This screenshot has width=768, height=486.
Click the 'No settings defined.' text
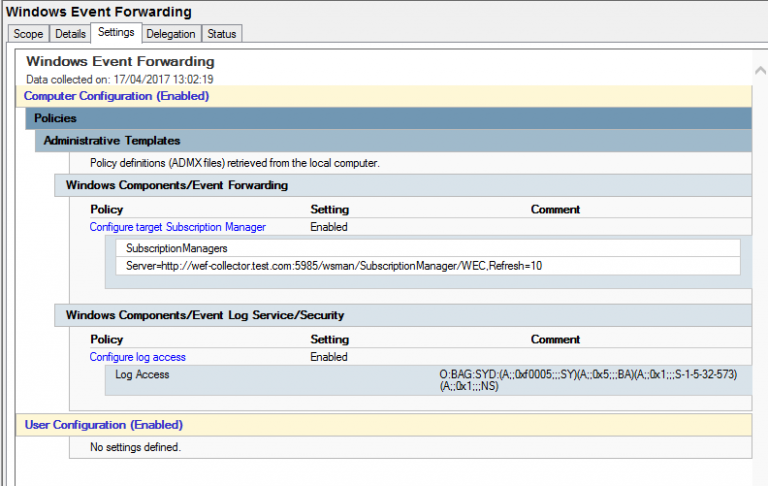tap(135, 447)
